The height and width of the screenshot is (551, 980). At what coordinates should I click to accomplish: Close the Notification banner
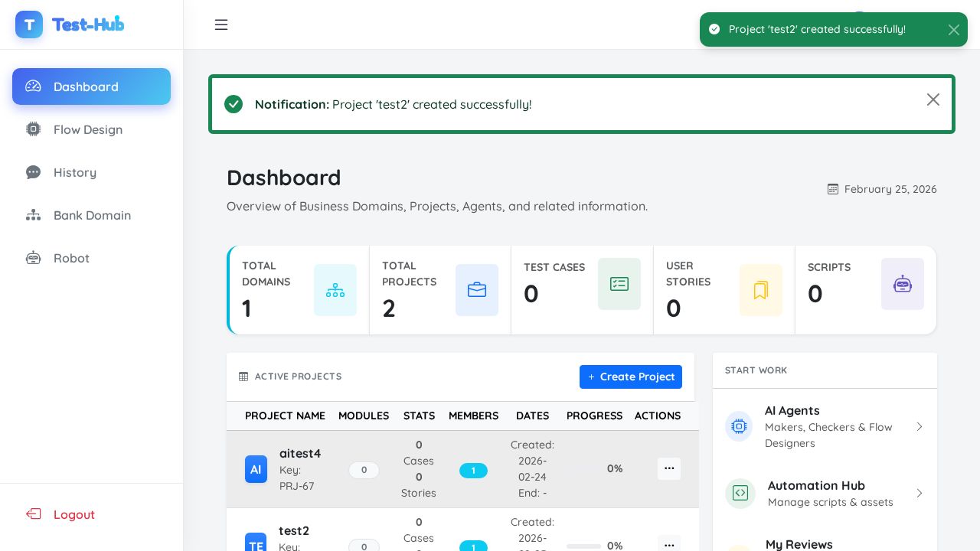coord(933,99)
